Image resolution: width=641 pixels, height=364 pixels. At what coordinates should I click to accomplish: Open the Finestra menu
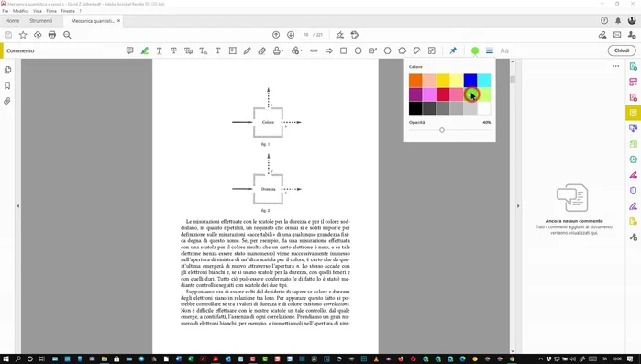tap(68, 11)
